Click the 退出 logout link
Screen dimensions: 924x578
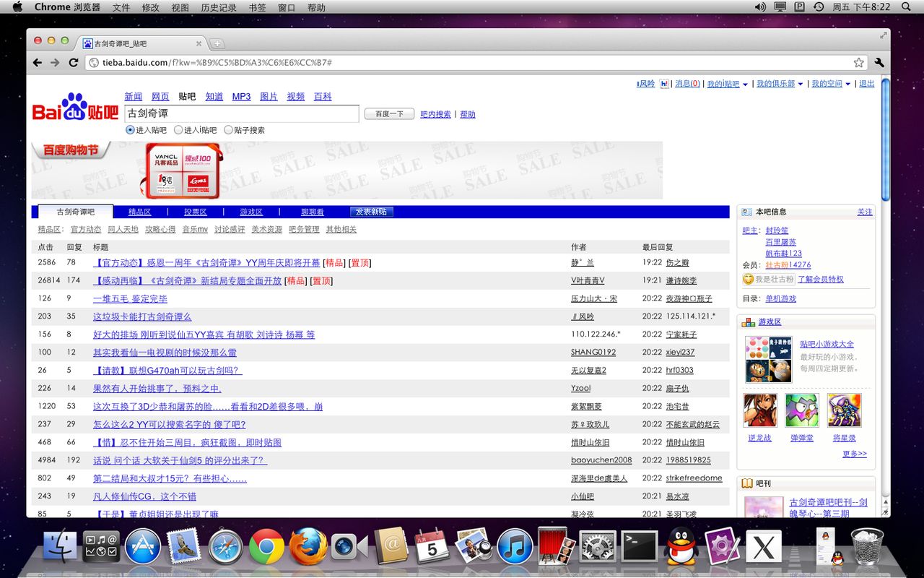(867, 84)
